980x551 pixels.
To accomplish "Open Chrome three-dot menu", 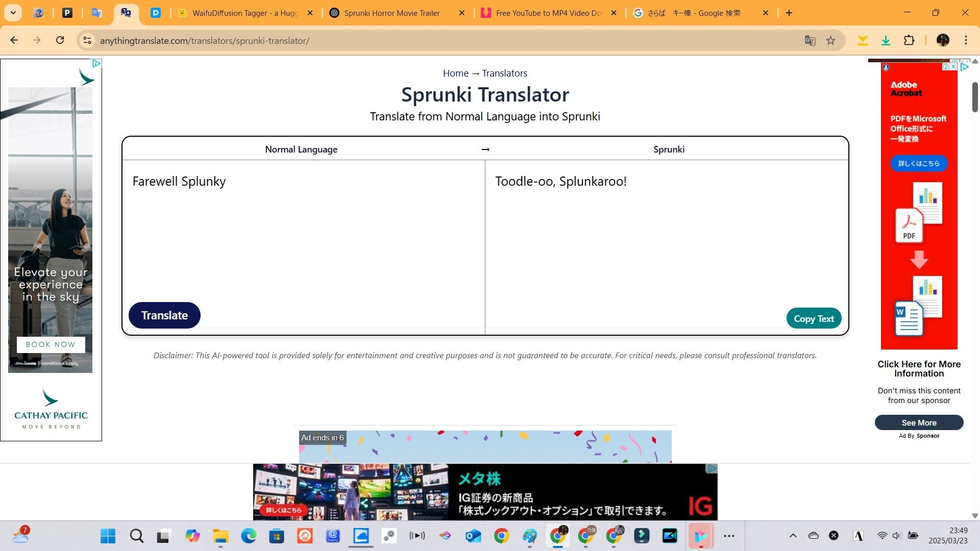I will coord(966,40).
